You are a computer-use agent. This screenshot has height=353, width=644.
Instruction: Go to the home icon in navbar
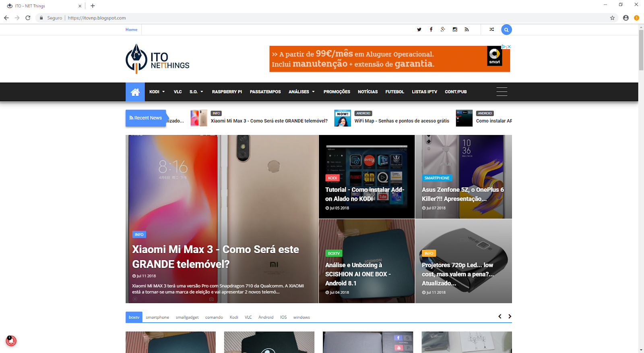tap(135, 92)
